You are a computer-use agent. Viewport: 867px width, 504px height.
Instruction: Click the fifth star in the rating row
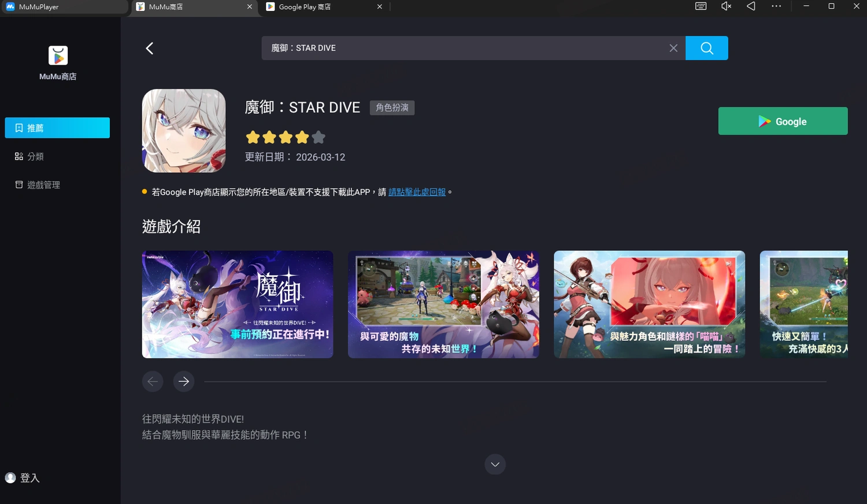coord(318,137)
